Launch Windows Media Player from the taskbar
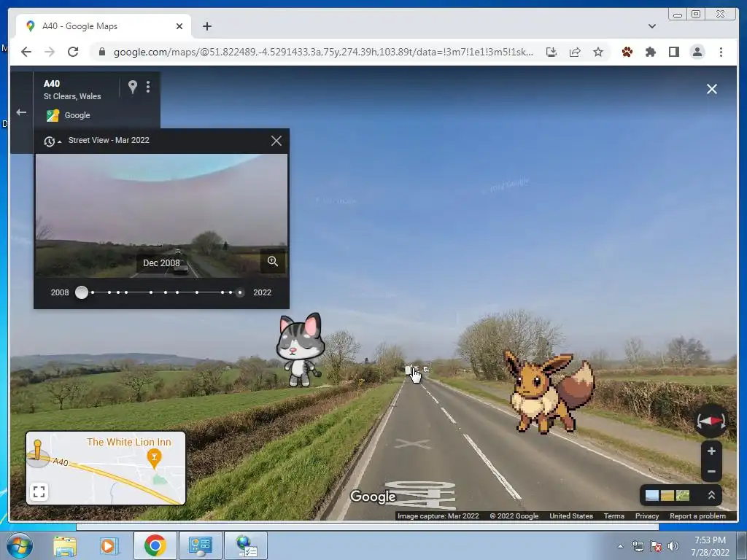This screenshot has width=747, height=560. (109, 545)
